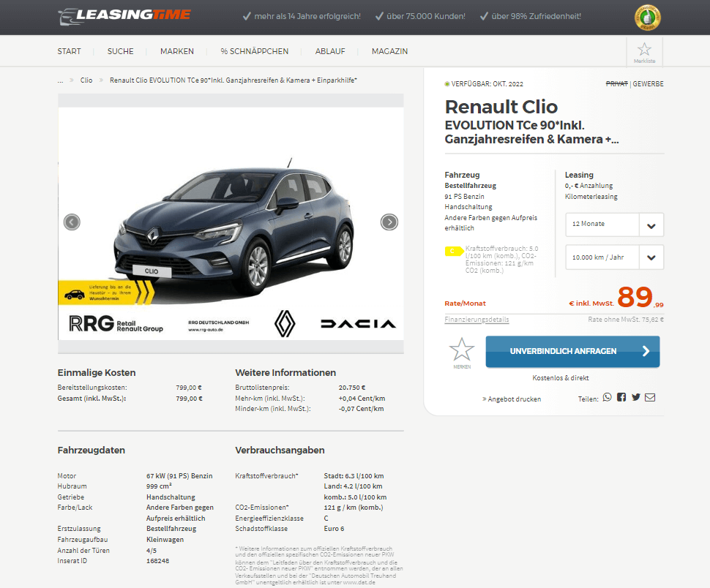Open the START menu item
710x588 pixels.
coord(69,52)
